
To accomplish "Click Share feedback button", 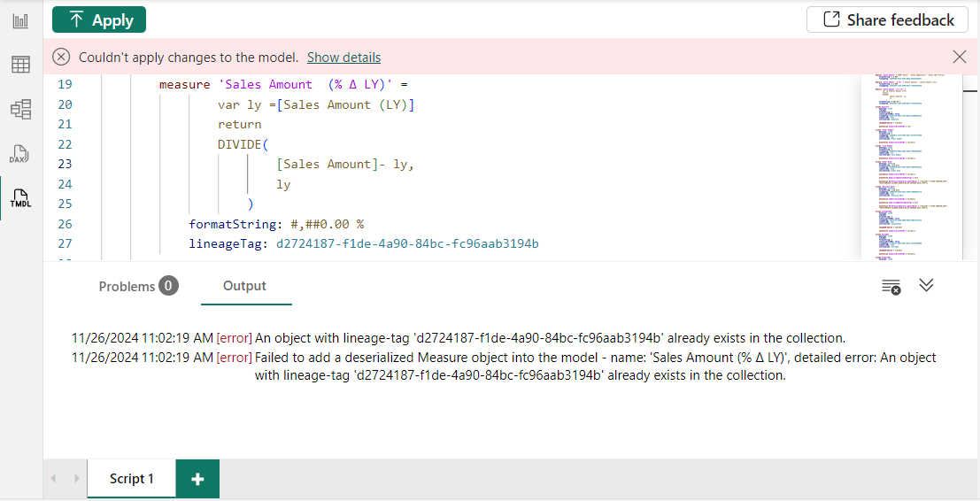I will coord(888,20).
